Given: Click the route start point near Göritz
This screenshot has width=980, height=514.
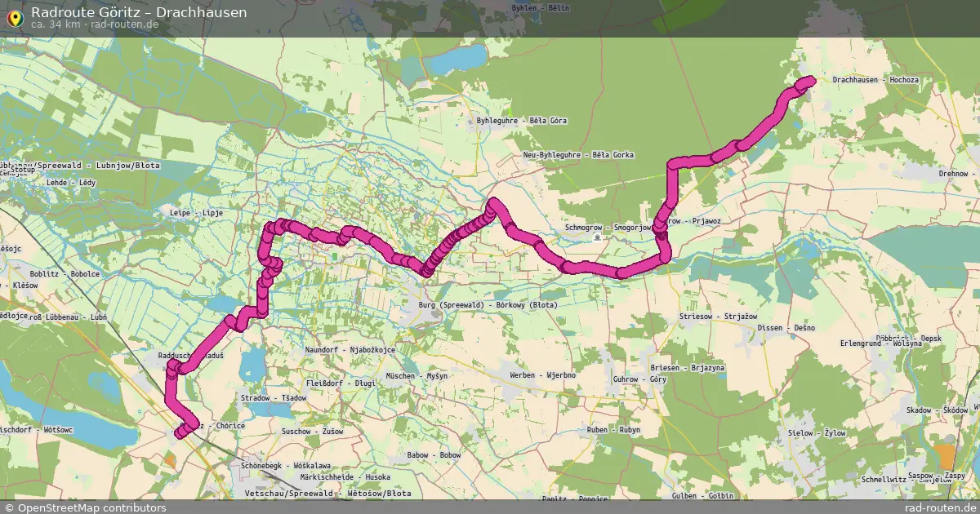Looking at the screenshot, I should 181,432.
